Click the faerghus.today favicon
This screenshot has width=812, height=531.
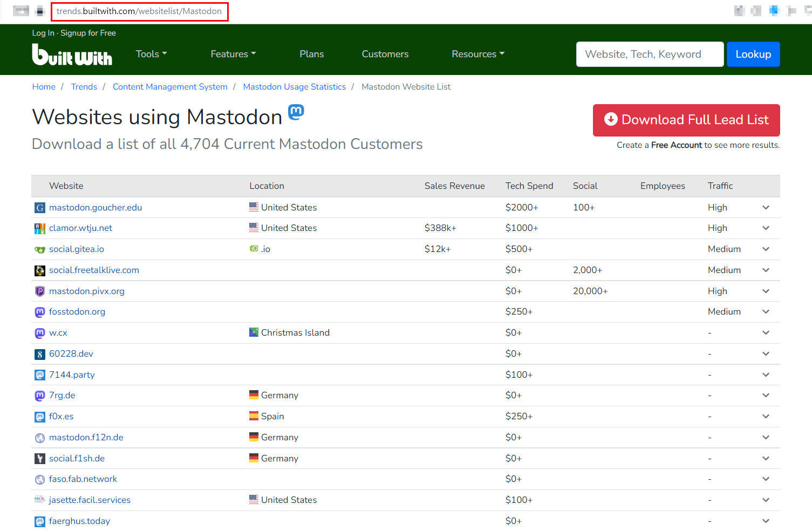(40, 521)
